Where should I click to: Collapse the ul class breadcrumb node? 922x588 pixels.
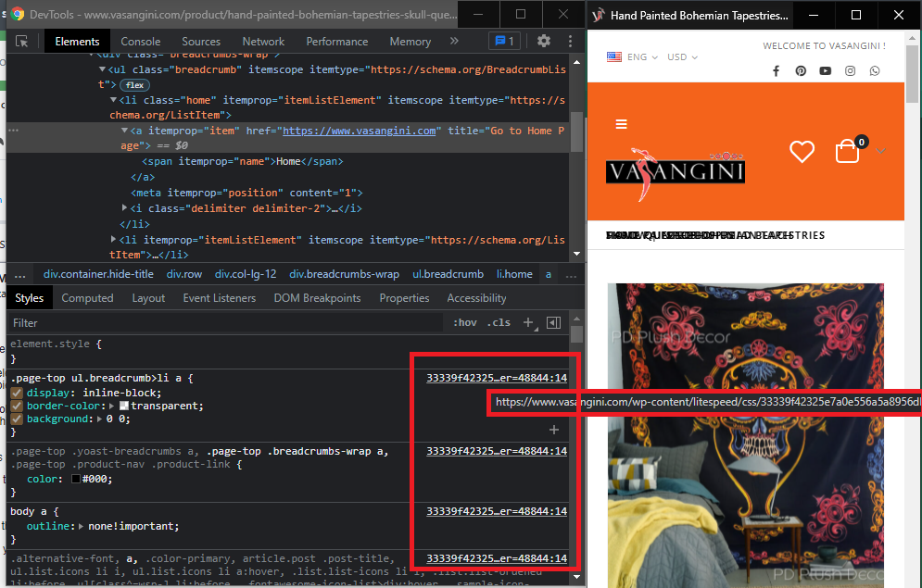tap(102, 69)
